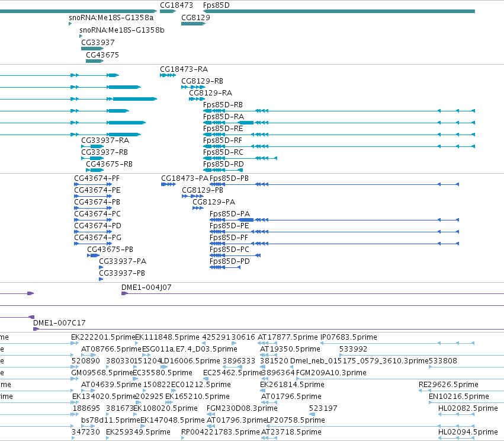Select EST EK222201.5prime
504x441 pixels.
pyautogui.click(x=103, y=337)
